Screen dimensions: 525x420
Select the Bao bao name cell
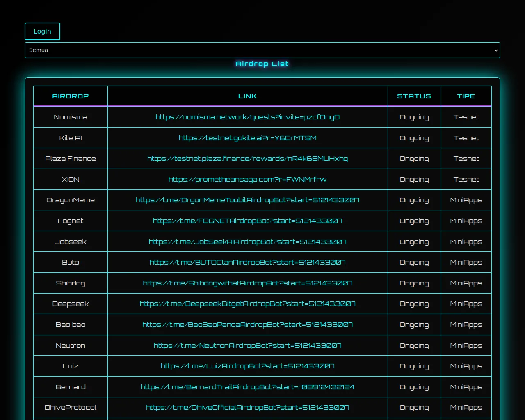[71, 325]
